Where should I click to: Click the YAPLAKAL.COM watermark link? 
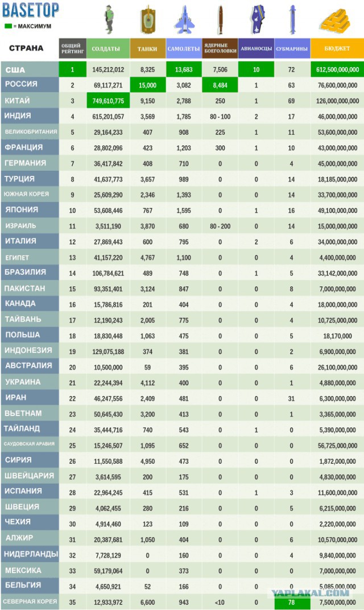coord(311,593)
